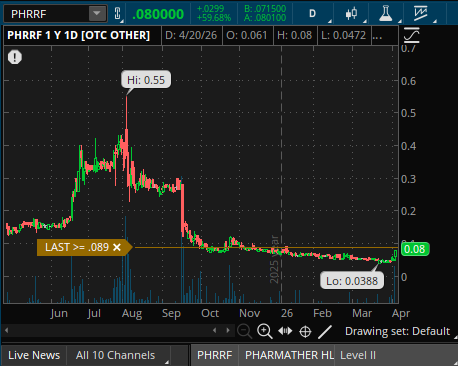Remove the LAST >= .089 alert line
Screen dimensions: 458x366
117,247
